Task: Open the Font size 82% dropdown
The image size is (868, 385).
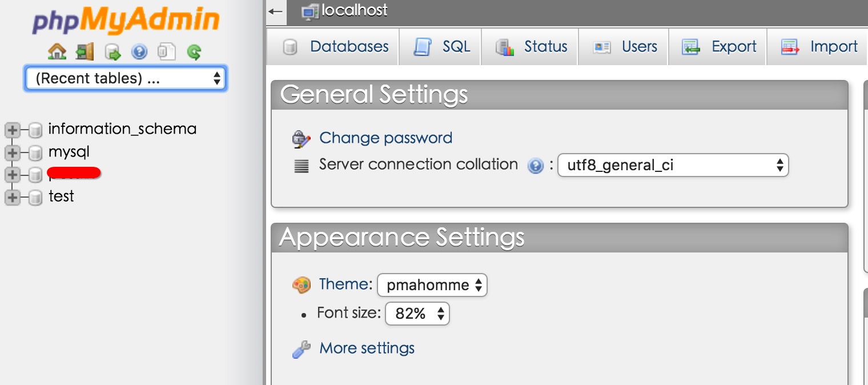Action: tap(417, 314)
